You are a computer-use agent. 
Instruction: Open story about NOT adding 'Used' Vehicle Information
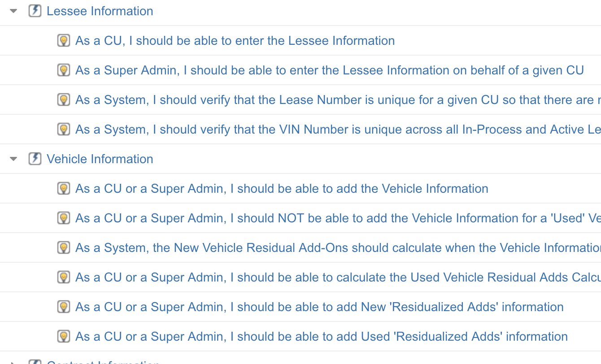(x=338, y=218)
